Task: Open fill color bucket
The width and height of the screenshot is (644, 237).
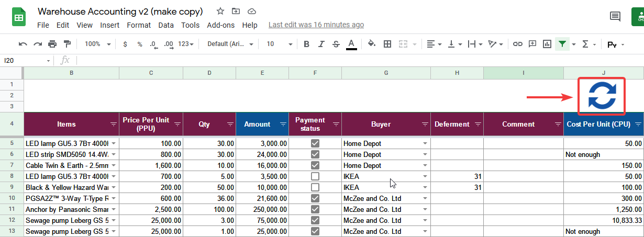Action: point(372,44)
